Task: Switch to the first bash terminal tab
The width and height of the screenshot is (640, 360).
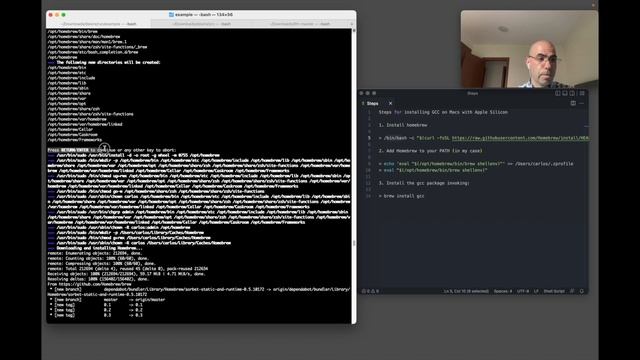Action: pyautogui.click(x=98, y=24)
